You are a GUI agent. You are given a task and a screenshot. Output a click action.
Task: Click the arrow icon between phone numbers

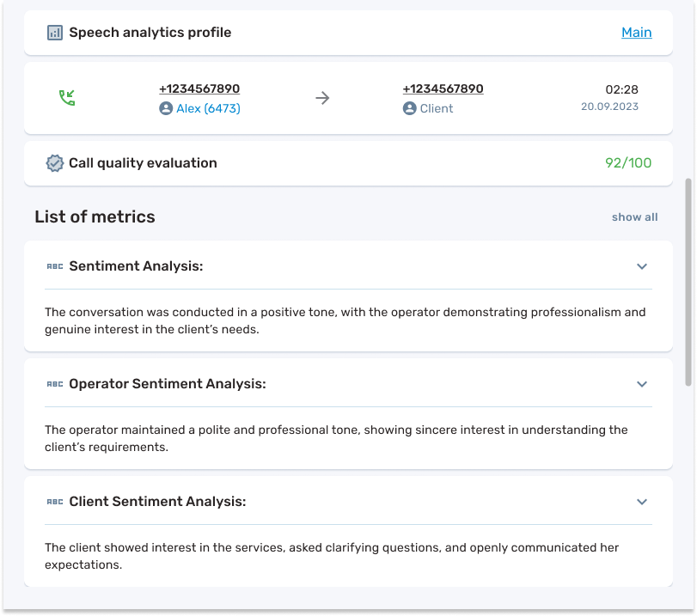(x=322, y=98)
